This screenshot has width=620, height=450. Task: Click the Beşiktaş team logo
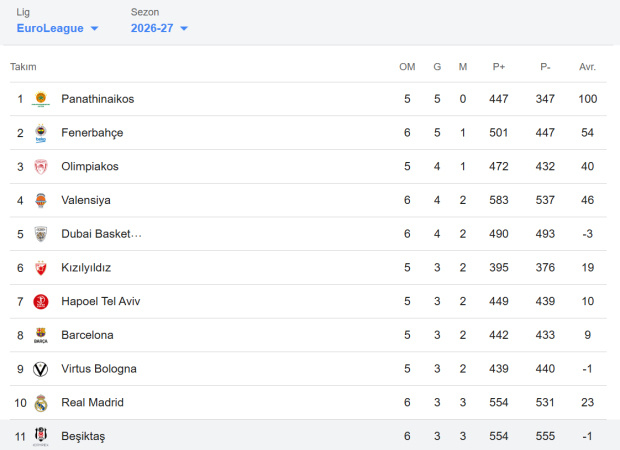click(x=41, y=436)
